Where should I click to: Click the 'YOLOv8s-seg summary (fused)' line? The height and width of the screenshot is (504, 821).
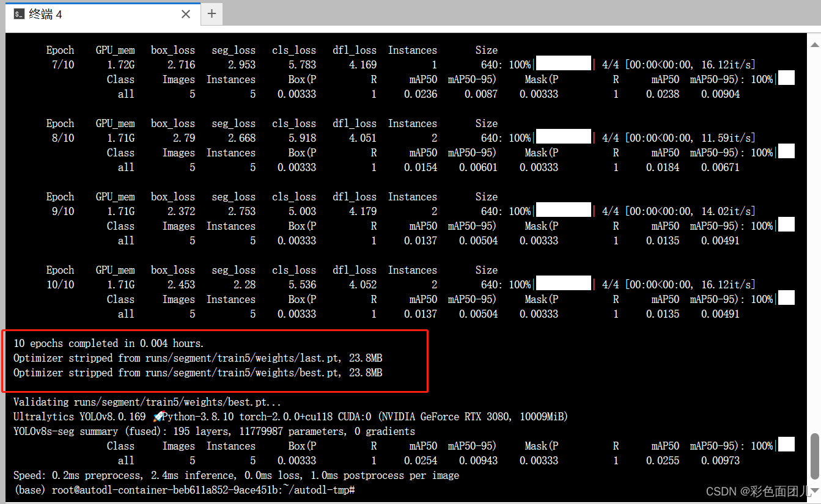[214, 431]
